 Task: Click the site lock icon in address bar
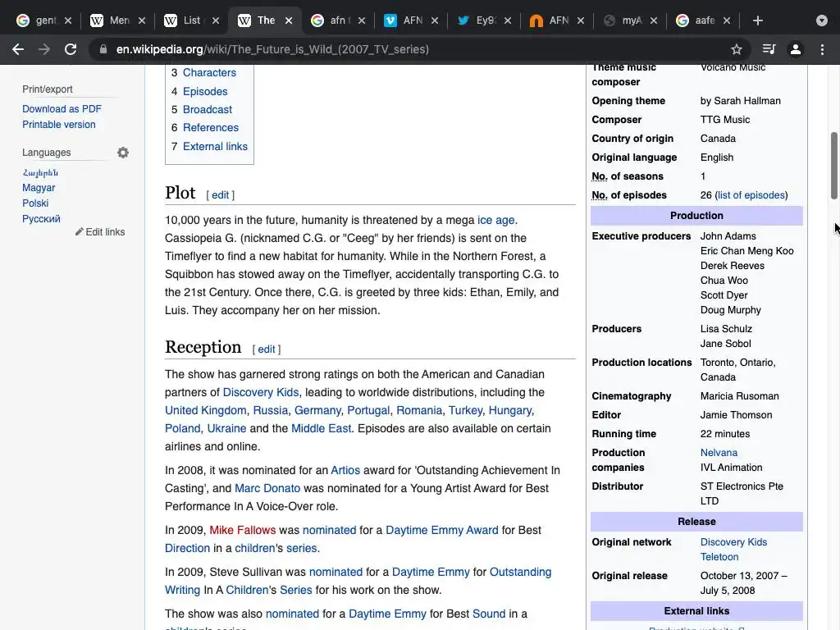pos(103,49)
